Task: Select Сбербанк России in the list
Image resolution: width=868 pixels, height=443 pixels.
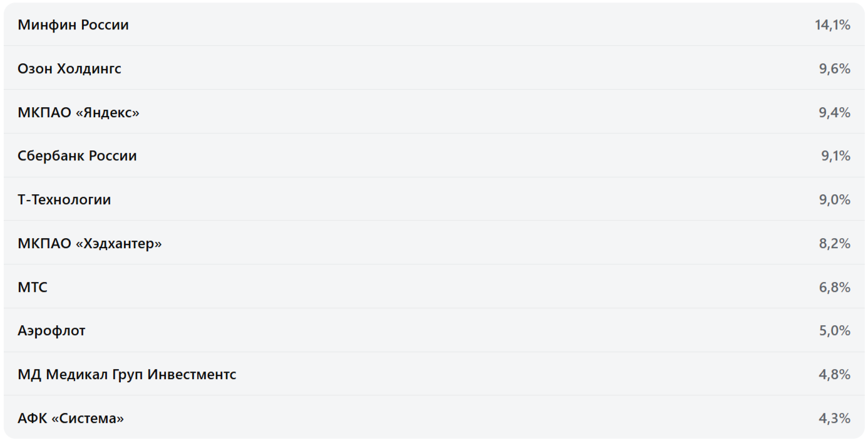Action: (x=77, y=156)
